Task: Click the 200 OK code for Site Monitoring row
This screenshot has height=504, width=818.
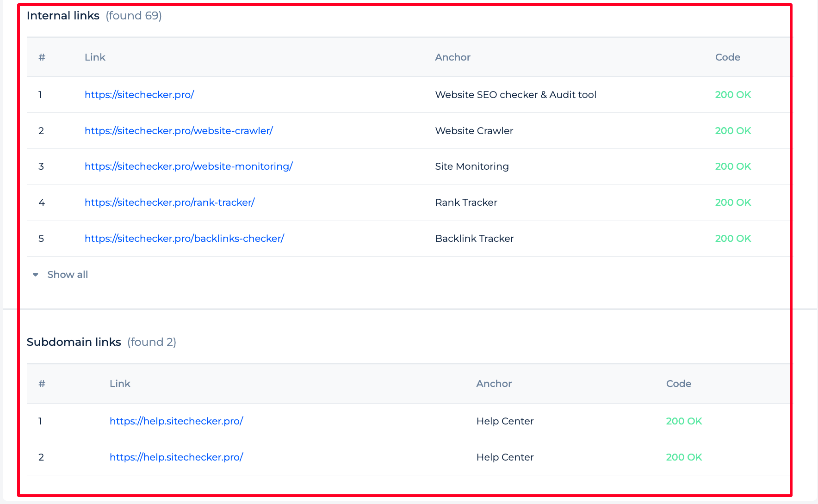Action: click(733, 166)
